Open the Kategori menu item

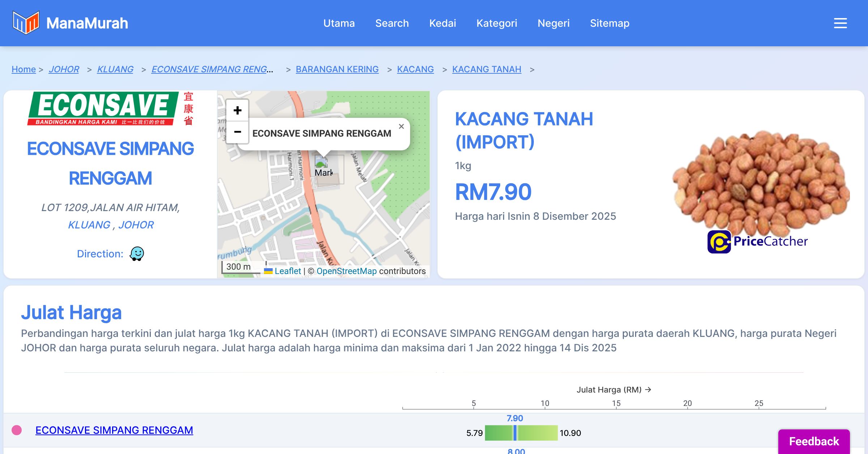click(x=497, y=23)
